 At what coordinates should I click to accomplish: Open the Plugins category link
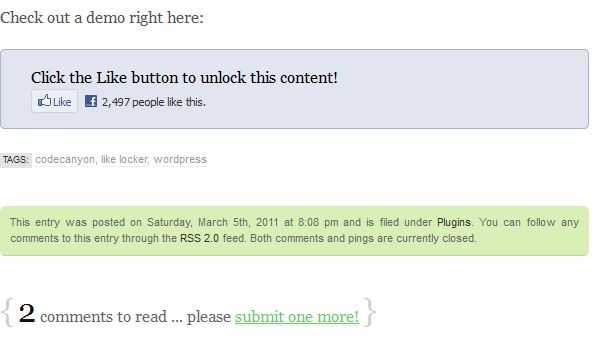tap(453, 222)
